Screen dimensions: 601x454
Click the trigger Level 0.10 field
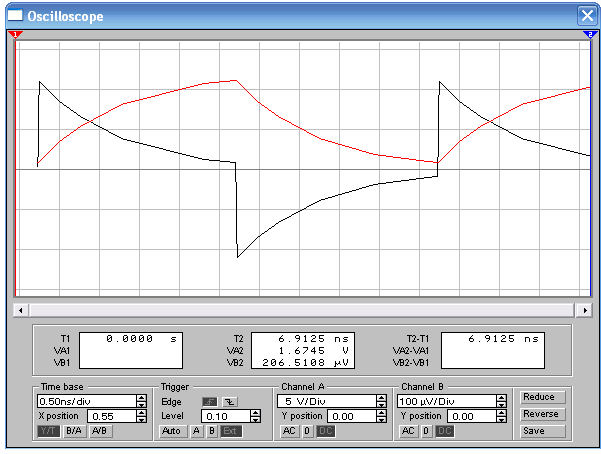click(x=226, y=416)
